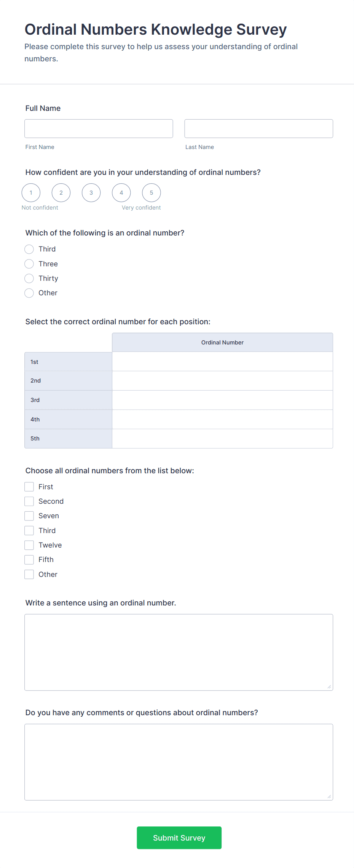Choose "Three" option
This screenshot has width=354, height=868.
click(x=29, y=264)
